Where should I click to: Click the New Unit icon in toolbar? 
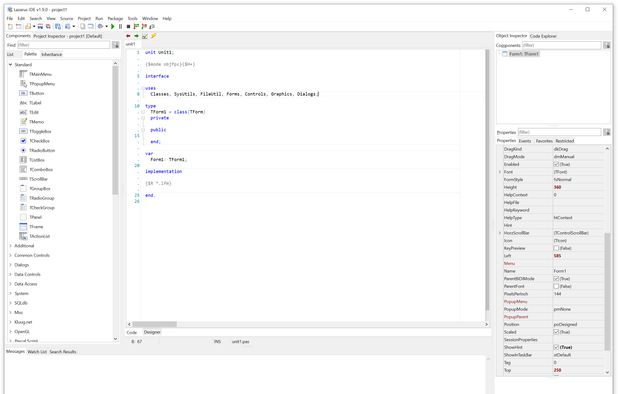[10, 26]
